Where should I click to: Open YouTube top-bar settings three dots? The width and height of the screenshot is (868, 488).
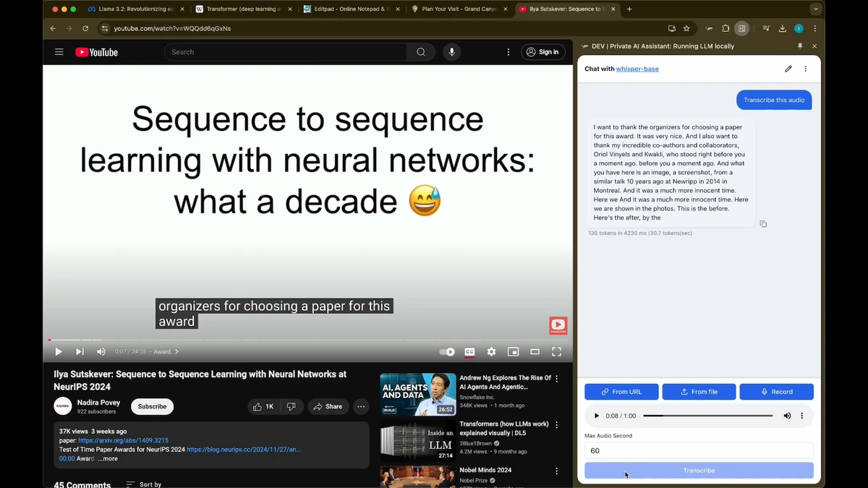click(x=509, y=52)
